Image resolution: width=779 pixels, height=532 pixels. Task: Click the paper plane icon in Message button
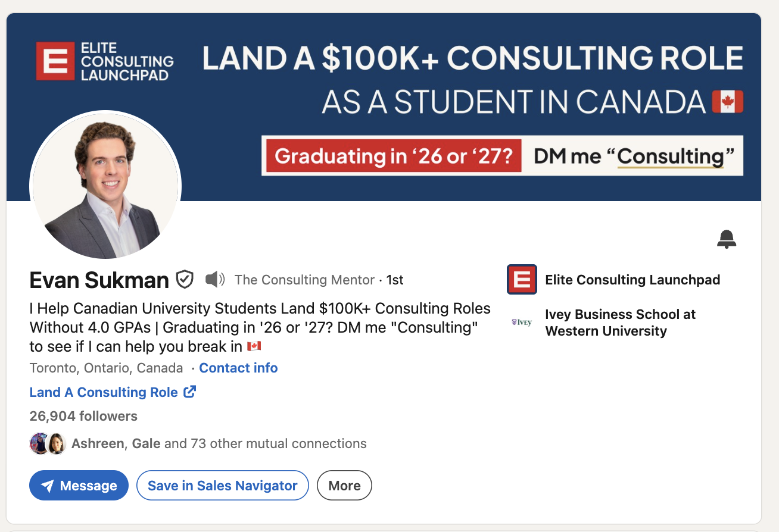coord(47,486)
